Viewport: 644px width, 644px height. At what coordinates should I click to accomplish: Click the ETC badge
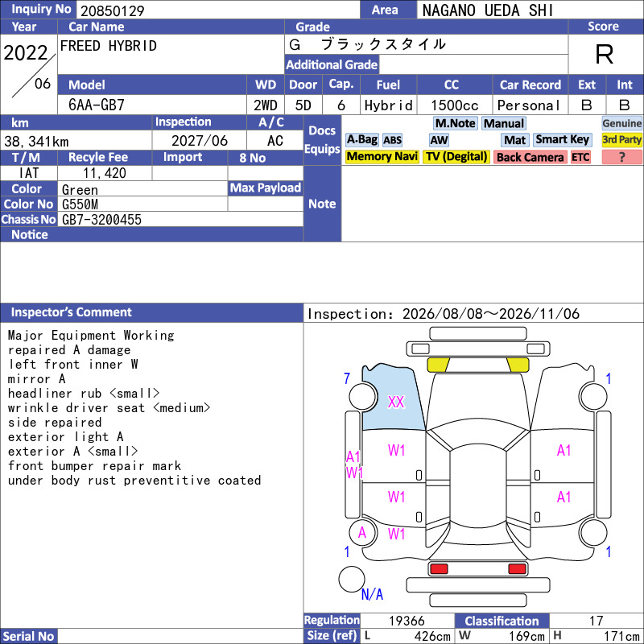pyautogui.click(x=580, y=157)
